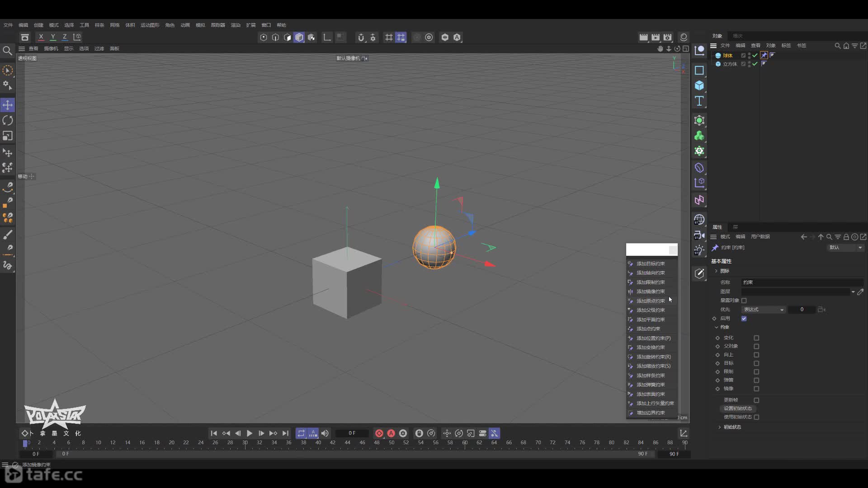This screenshot has height=488, width=868.
Task: Open the 角色 main menu
Action: point(170,25)
